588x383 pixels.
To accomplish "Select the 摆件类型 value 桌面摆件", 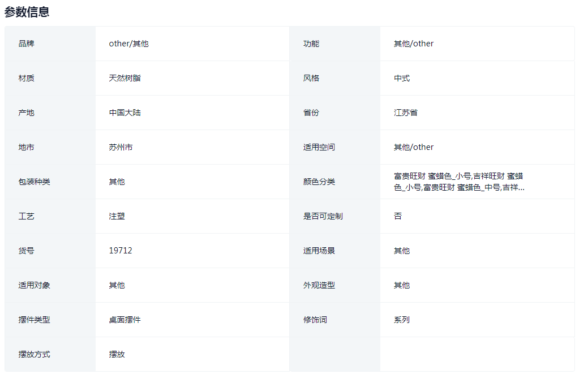I will (125, 319).
